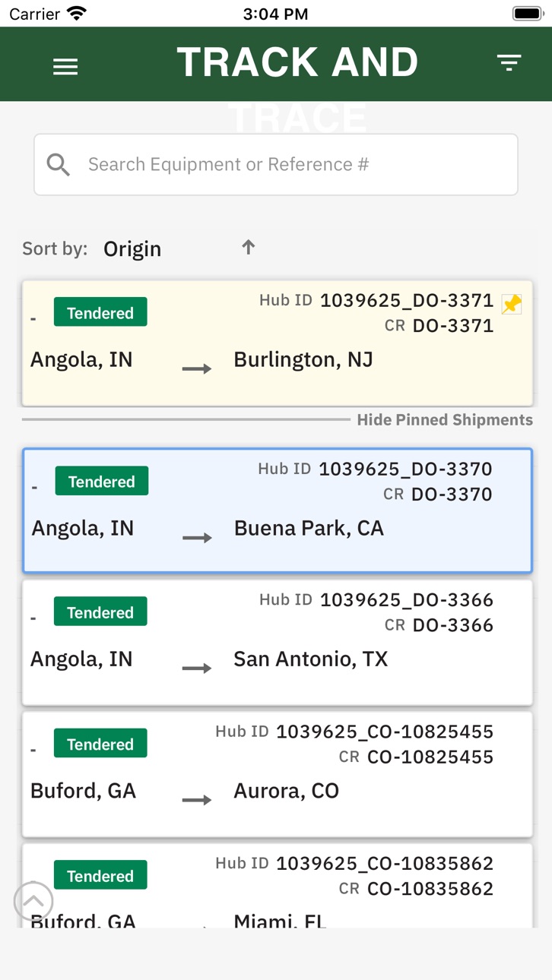
Task: Open the hamburger menu
Action: coord(65,67)
